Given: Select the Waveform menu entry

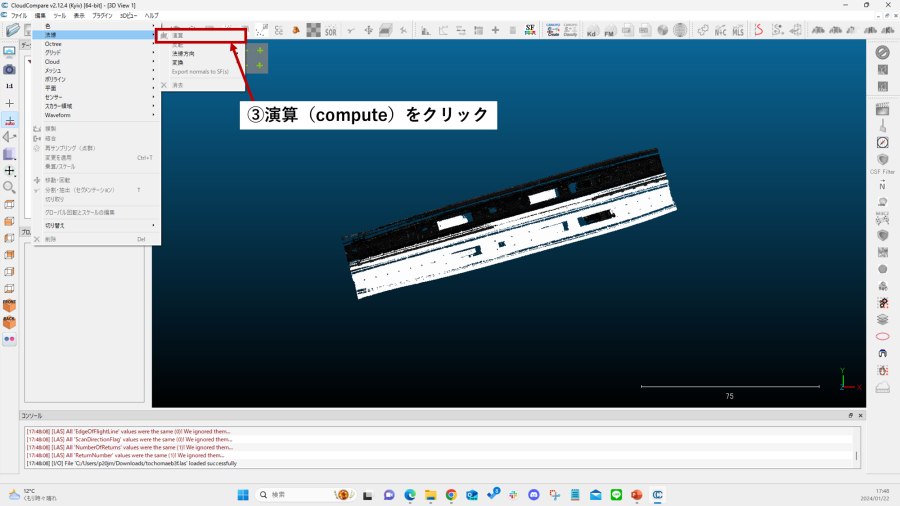Looking at the screenshot, I should [95, 115].
